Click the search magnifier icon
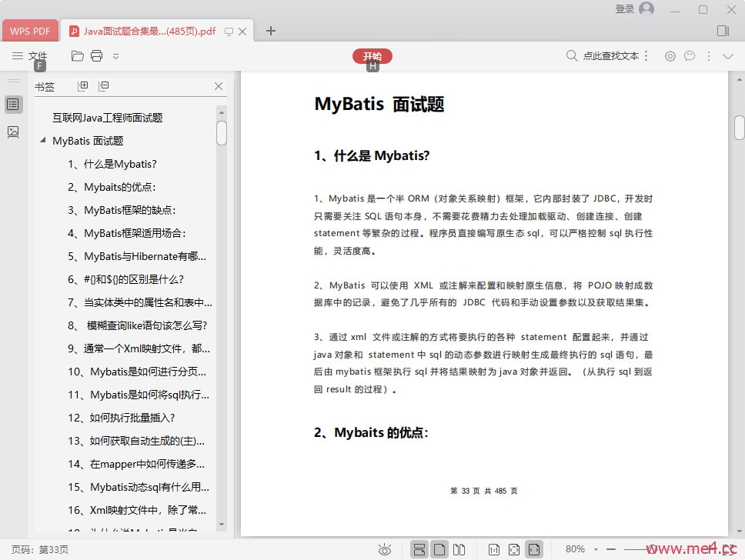 coord(572,56)
